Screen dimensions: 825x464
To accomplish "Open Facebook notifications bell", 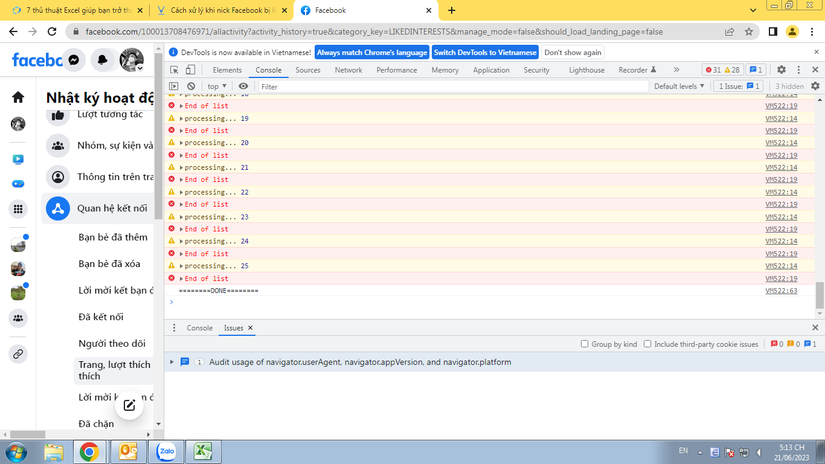I will click(103, 60).
